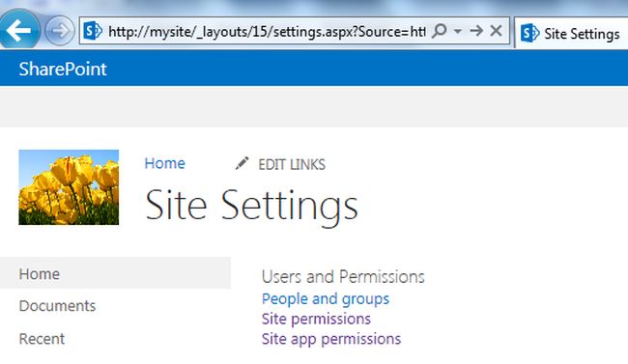Click the Go arrow in address bar
Viewport: 628px width, 364px height.
(x=476, y=31)
